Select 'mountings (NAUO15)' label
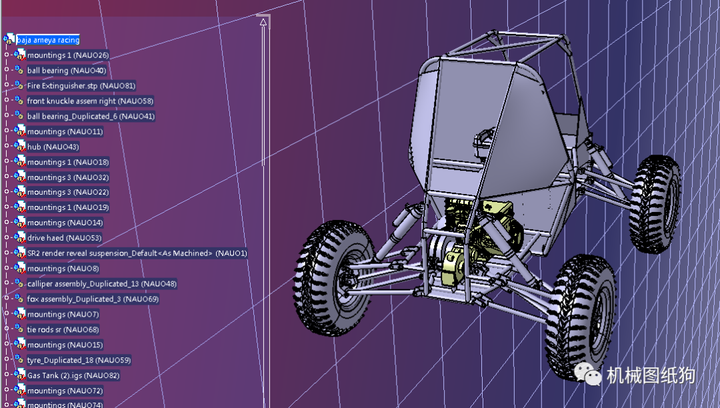This screenshot has width=720, height=408. (x=65, y=345)
